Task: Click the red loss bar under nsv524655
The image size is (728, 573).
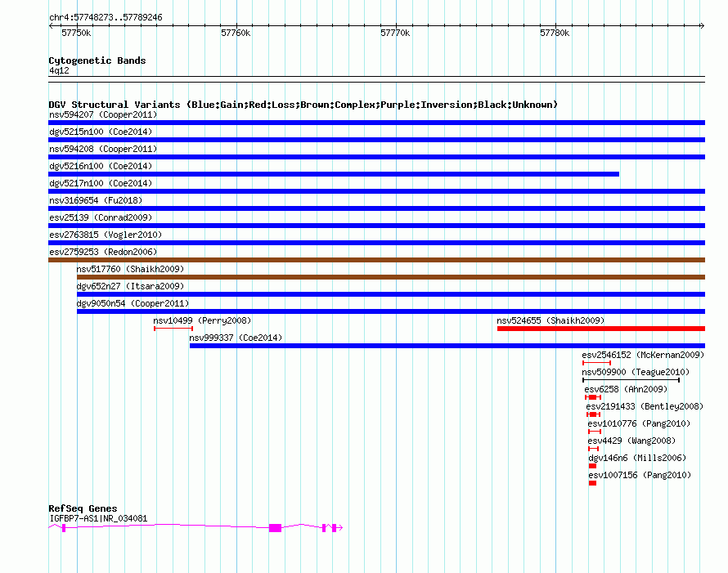Action: [x=601, y=329]
